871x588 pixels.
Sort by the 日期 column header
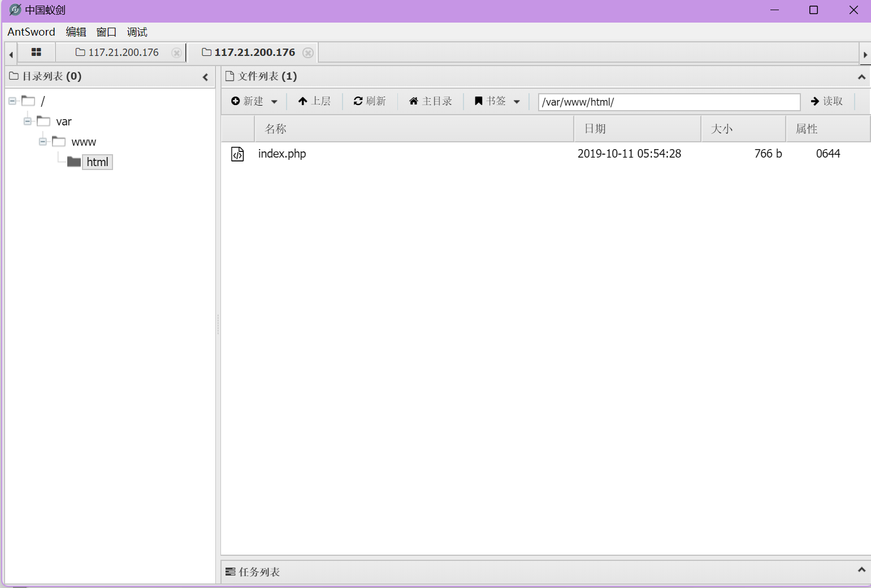(x=638, y=129)
